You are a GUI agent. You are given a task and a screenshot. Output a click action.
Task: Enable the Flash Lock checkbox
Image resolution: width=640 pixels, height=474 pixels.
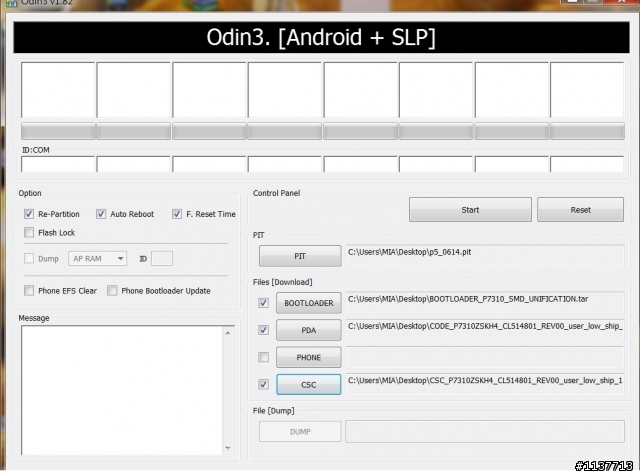29,233
